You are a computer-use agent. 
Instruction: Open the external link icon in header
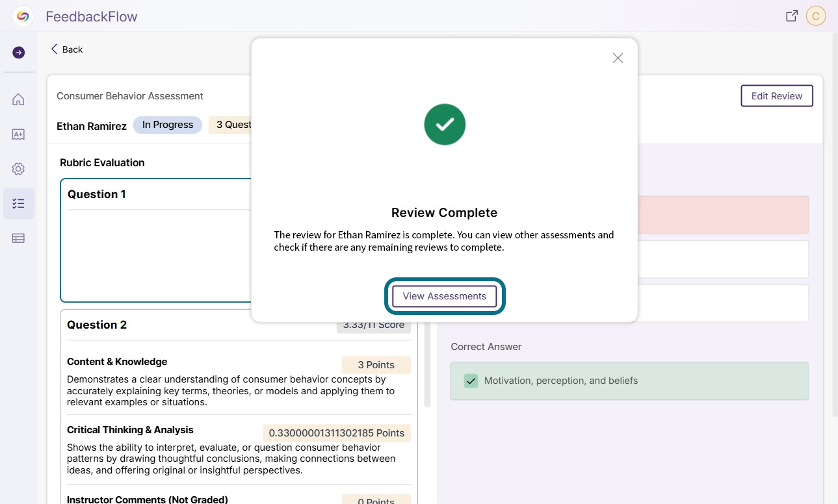point(792,16)
